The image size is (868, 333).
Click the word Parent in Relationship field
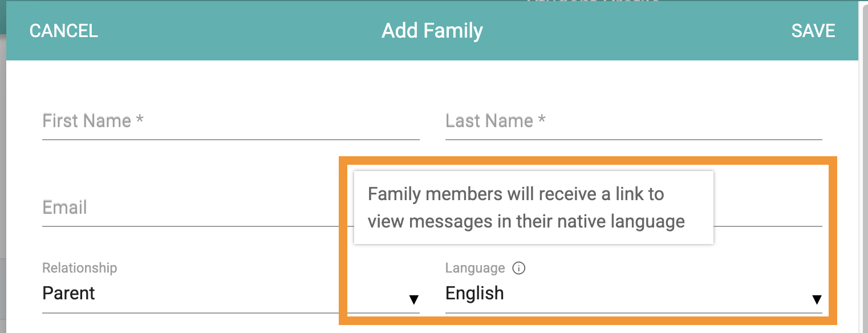pyautogui.click(x=69, y=293)
